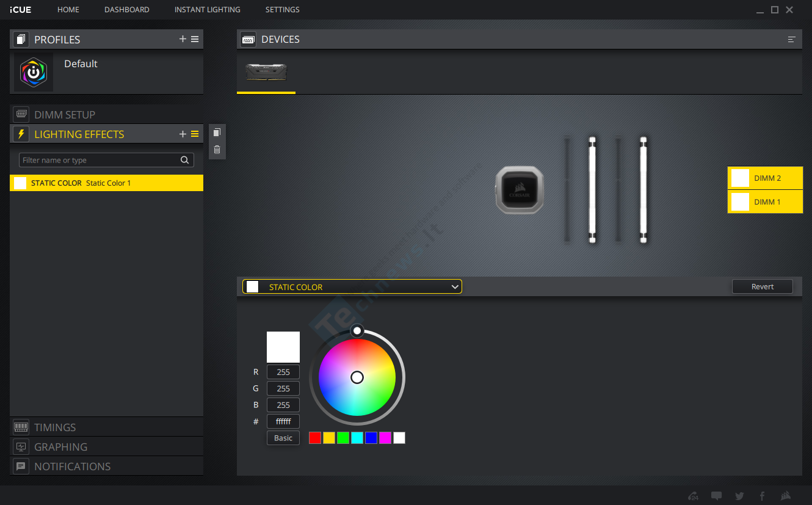Click the B value field
This screenshot has height=505, width=812.
[283, 405]
